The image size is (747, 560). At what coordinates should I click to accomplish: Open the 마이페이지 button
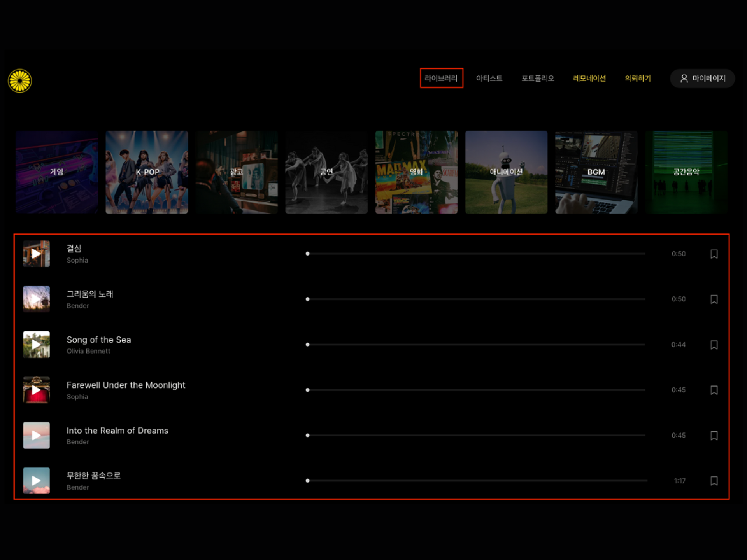pyautogui.click(x=702, y=79)
